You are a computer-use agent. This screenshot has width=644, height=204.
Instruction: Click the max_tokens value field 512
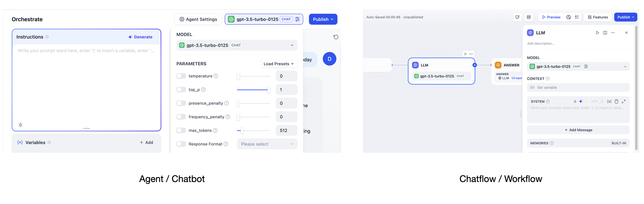pyautogui.click(x=287, y=130)
